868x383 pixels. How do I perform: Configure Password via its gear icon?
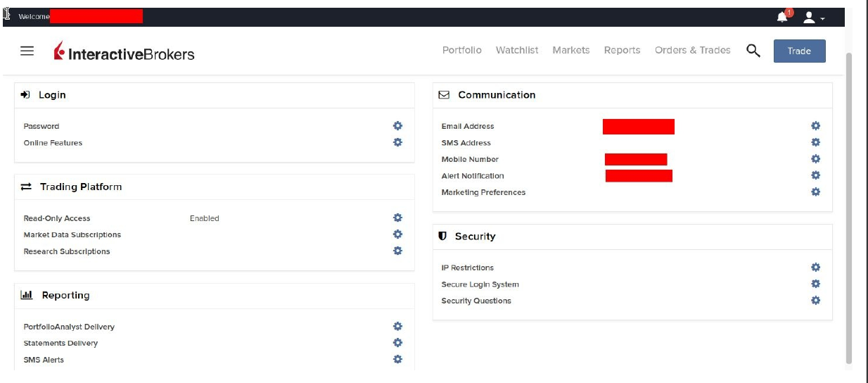[x=397, y=125]
